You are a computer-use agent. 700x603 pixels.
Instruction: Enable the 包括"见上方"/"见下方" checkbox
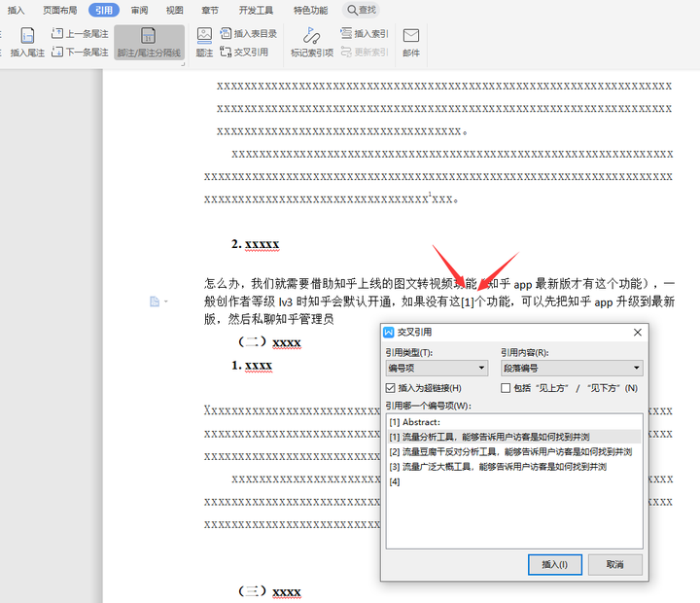coord(506,388)
